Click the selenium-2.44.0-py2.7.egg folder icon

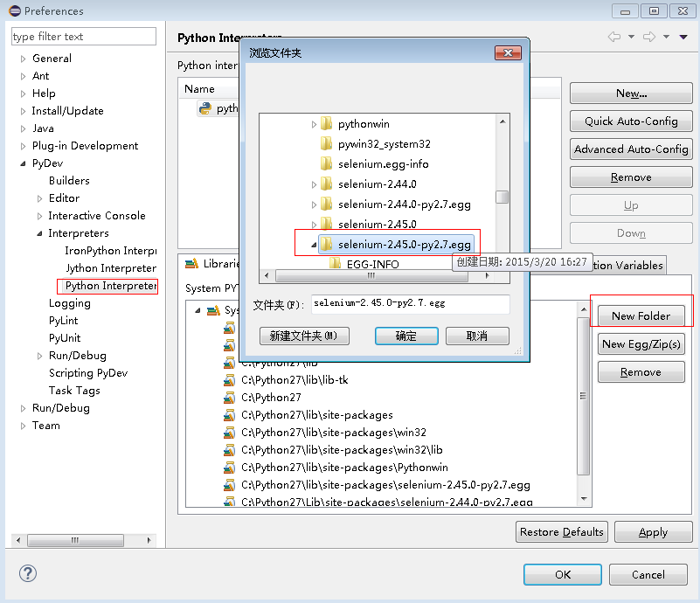point(327,204)
